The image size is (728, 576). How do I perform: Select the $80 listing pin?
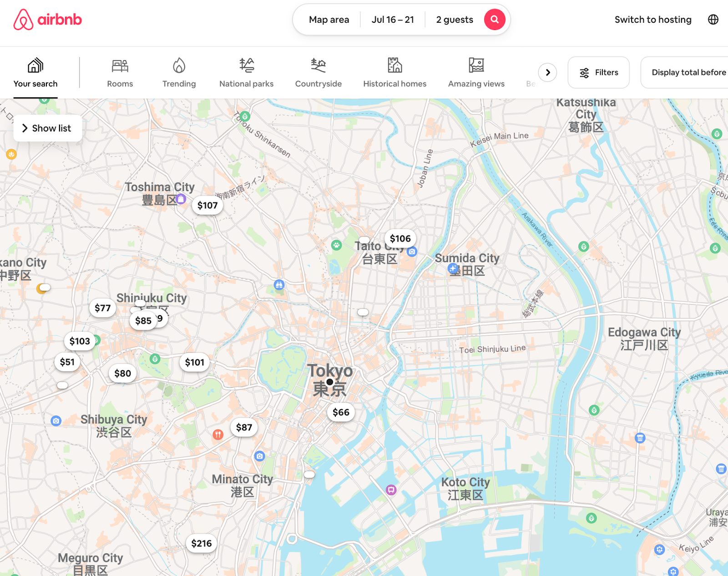123,374
